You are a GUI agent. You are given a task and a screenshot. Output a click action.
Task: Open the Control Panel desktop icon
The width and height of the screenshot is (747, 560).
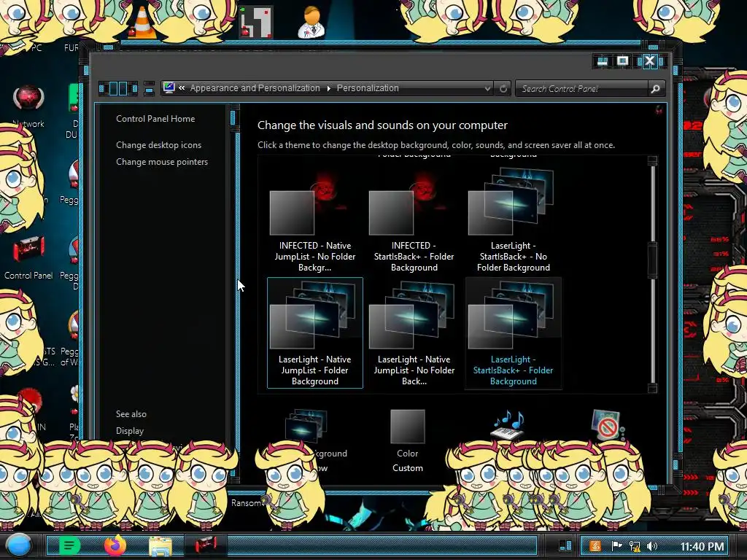point(28,257)
